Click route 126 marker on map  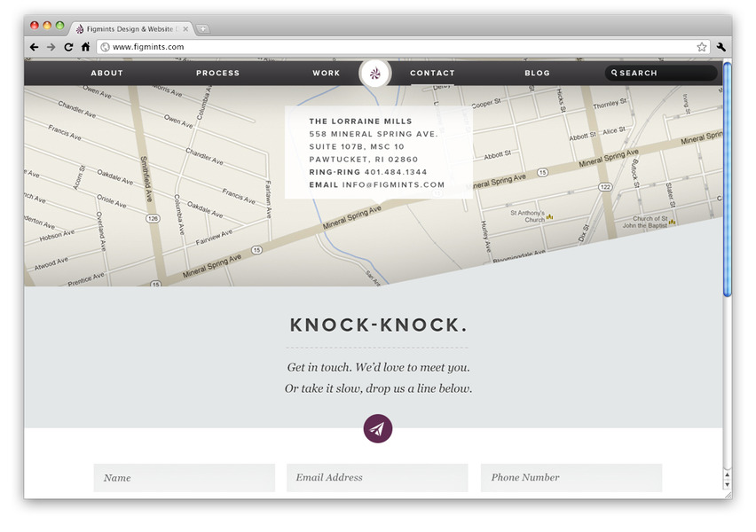[x=153, y=218]
